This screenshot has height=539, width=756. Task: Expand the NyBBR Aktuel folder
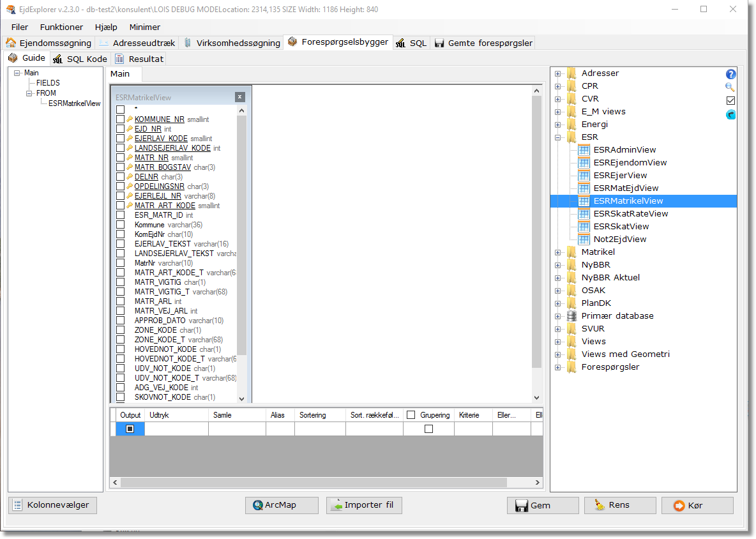(x=558, y=278)
